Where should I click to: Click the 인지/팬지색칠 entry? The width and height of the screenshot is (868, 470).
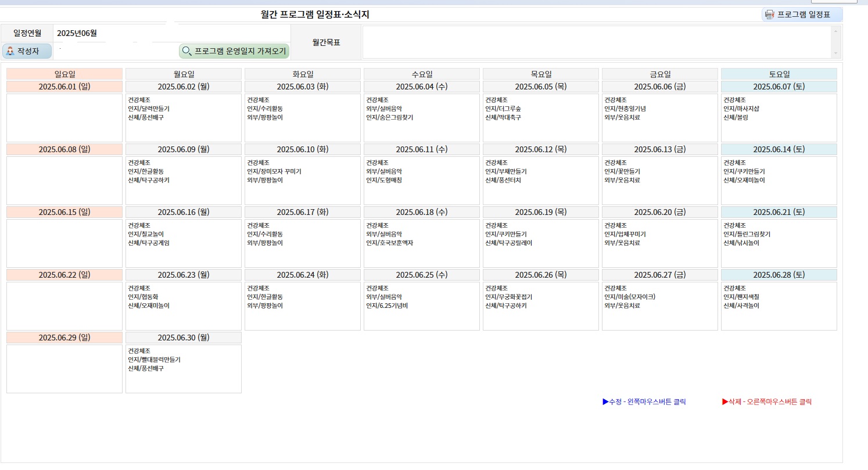741,297
